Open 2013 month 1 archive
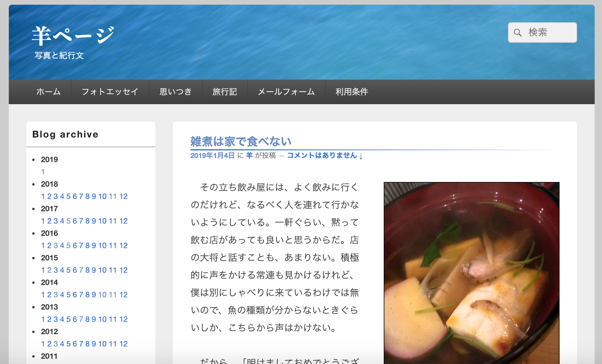 [x=43, y=319]
